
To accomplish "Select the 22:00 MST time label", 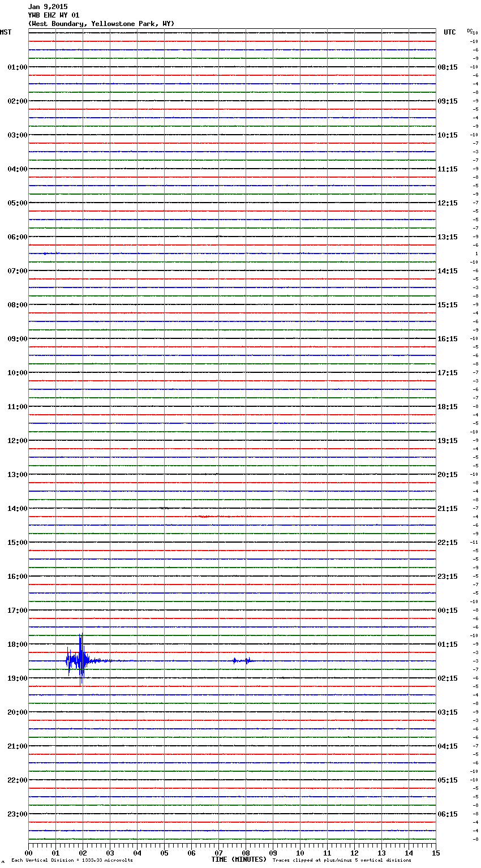I will (x=18, y=780).
